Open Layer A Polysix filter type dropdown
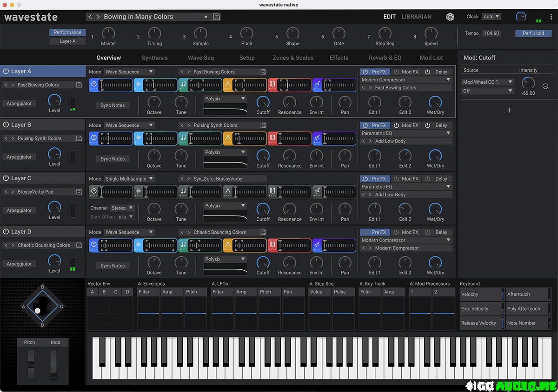 (x=225, y=99)
